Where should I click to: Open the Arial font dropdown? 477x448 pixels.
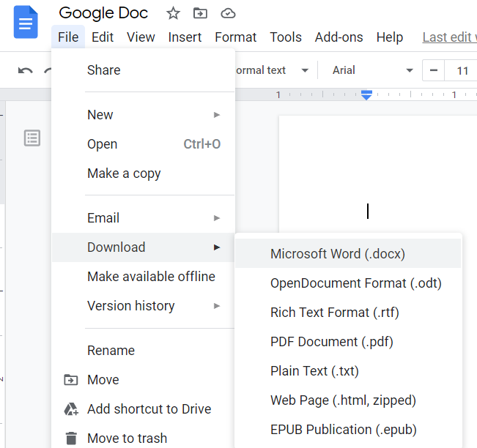click(x=373, y=70)
